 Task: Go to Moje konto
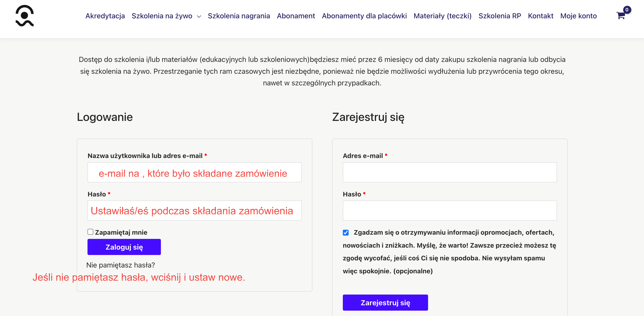pyautogui.click(x=578, y=16)
